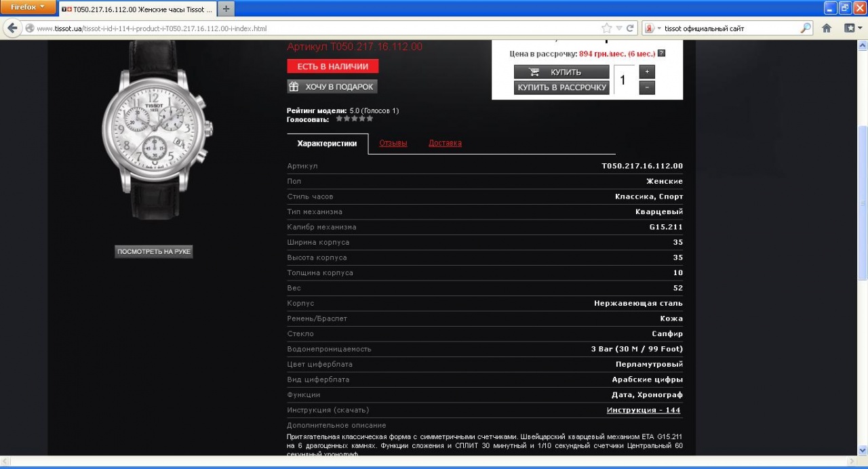Switch to the Доставка tab
This screenshot has height=469, width=868.
(x=445, y=143)
